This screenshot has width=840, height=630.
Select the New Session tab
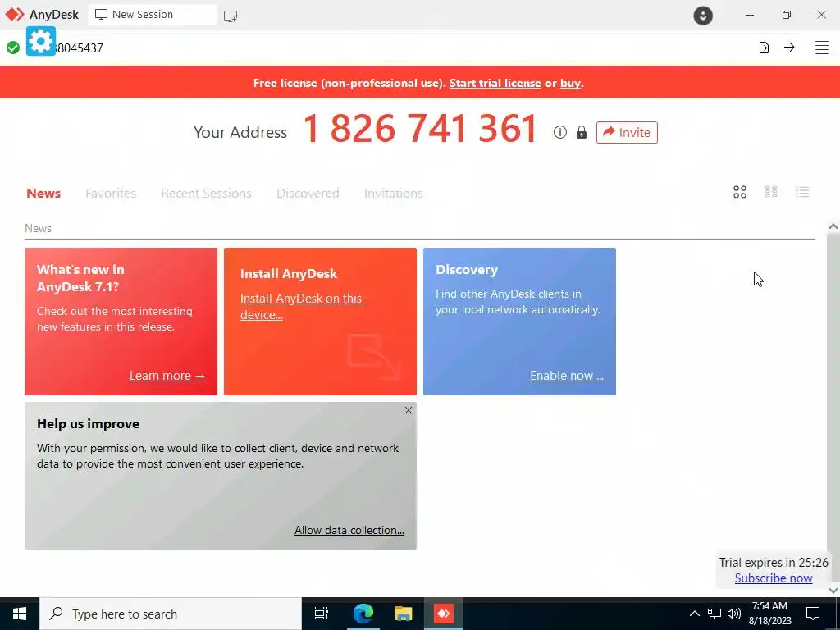click(x=152, y=15)
